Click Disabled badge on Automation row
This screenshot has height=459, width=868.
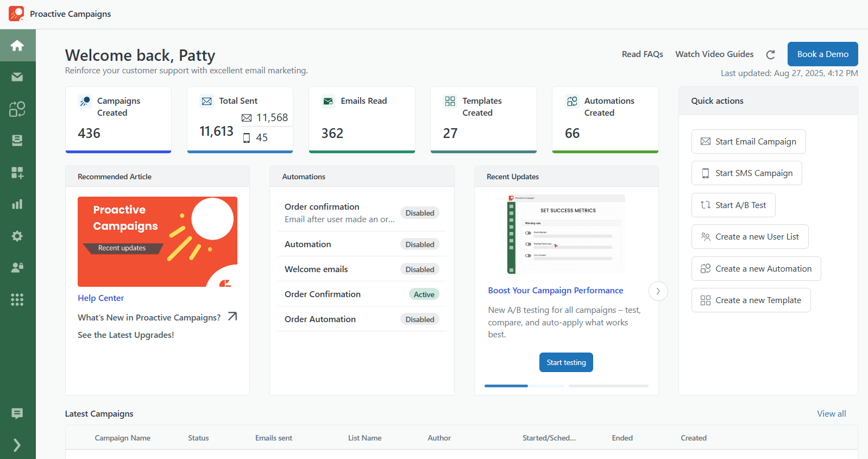[420, 244]
